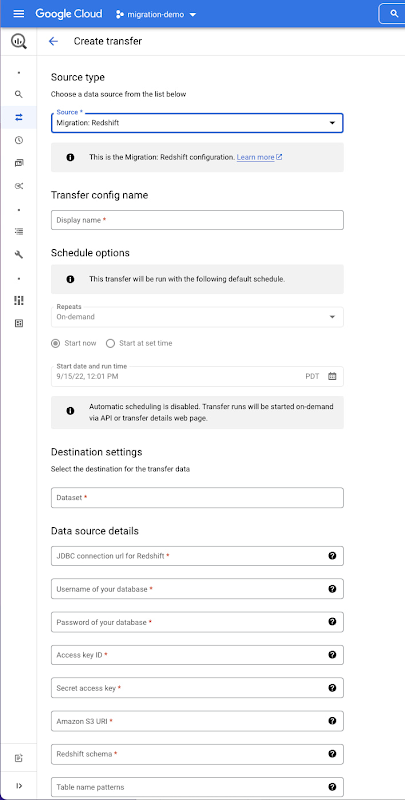405x800 pixels.
Task: Expand the sidebar with bottom chevron
Action: pyautogui.click(x=19, y=786)
